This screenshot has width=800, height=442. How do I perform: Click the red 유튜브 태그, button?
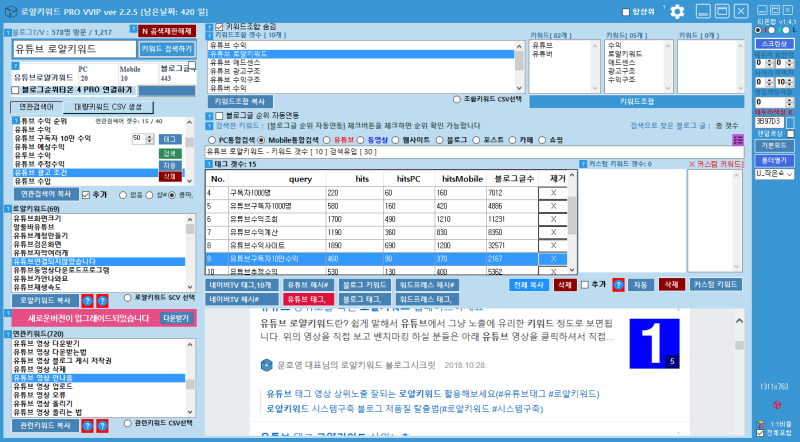[308, 300]
